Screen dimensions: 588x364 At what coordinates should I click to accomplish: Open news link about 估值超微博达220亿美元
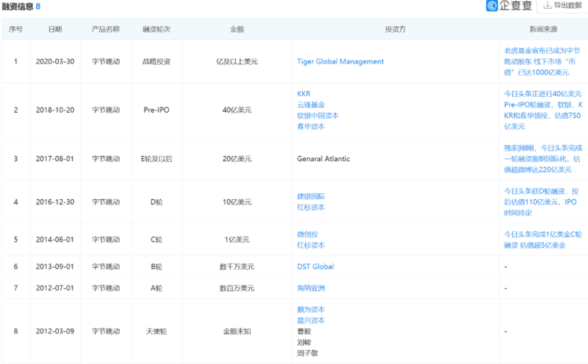pos(543,159)
